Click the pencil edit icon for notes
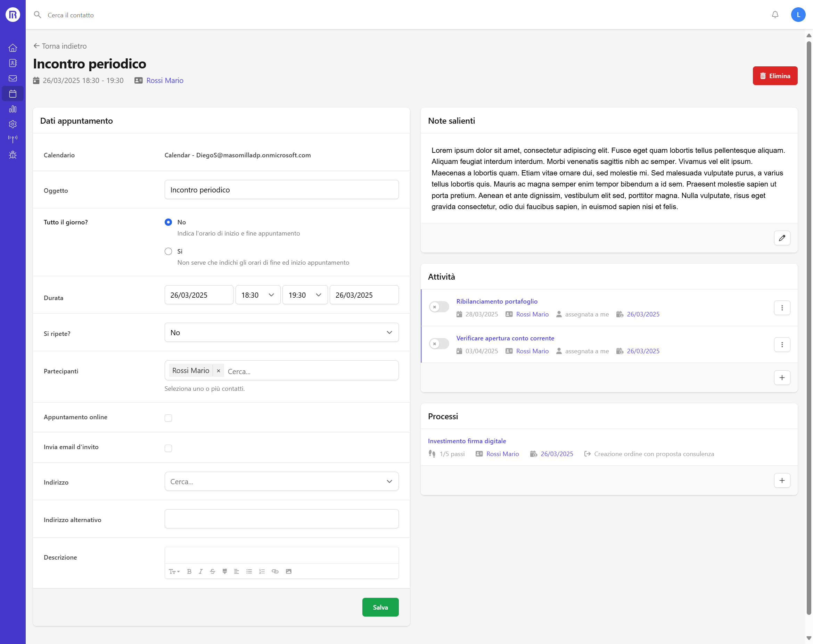The height and width of the screenshot is (644, 813). coord(782,238)
